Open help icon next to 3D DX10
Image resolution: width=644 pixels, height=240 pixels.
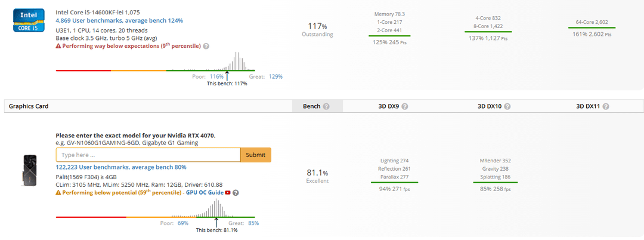pyautogui.click(x=507, y=106)
